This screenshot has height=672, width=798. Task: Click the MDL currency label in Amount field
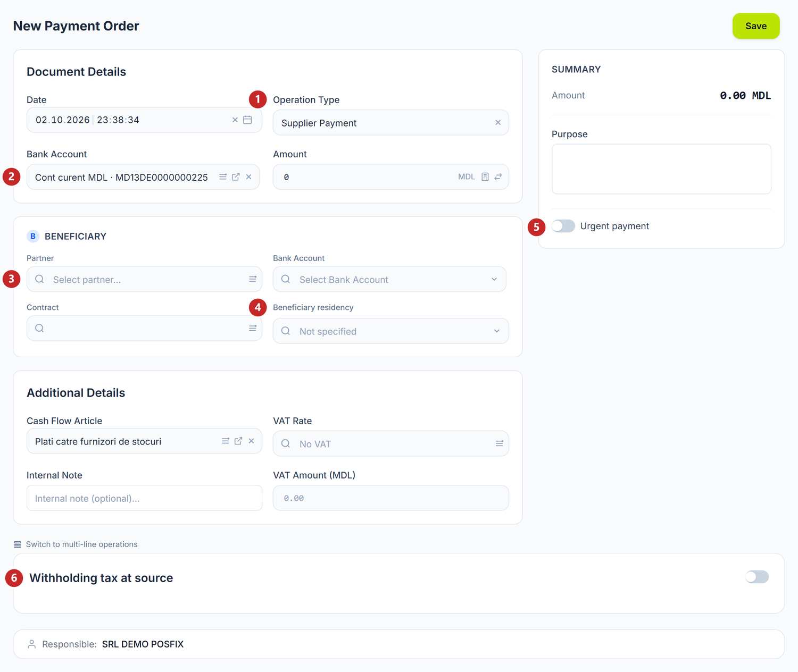467,177
